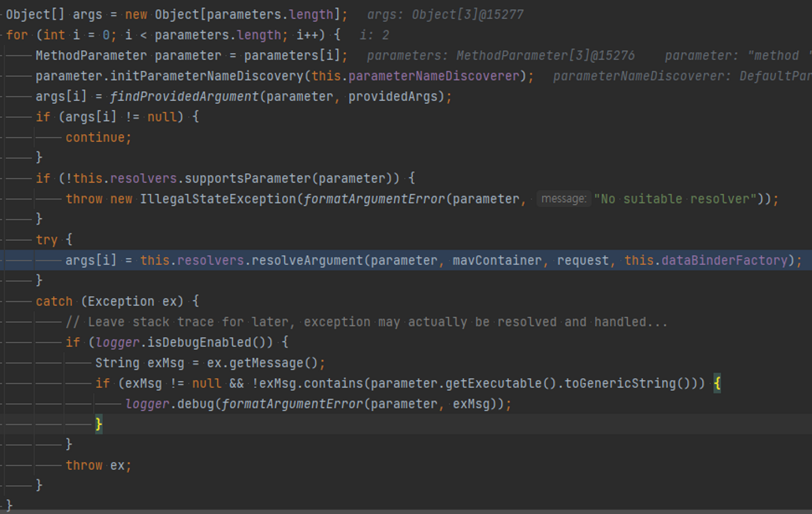Click the "throw ex;" statement
812x514 pixels.
98,465
